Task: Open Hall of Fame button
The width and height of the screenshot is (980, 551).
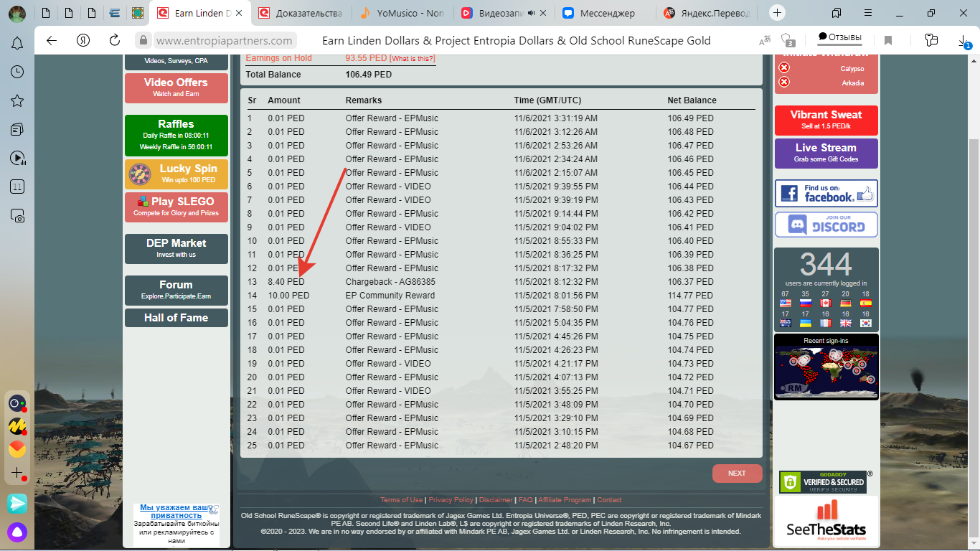Action: point(176,318)
